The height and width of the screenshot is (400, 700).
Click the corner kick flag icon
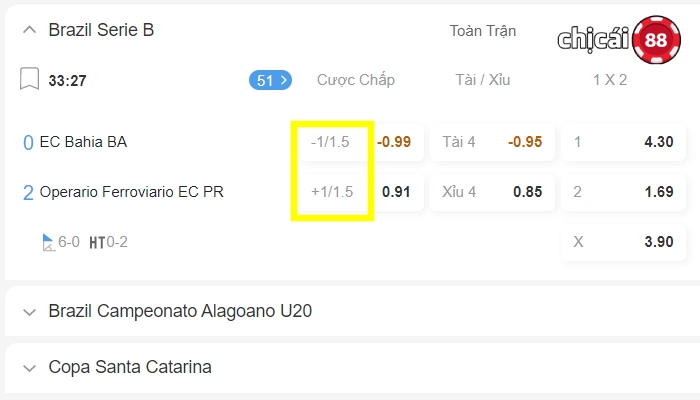click(48, 242)
